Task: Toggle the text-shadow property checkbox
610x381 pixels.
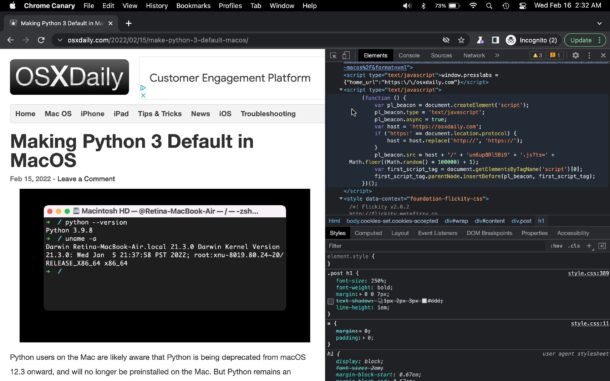Action: point(331,301)
